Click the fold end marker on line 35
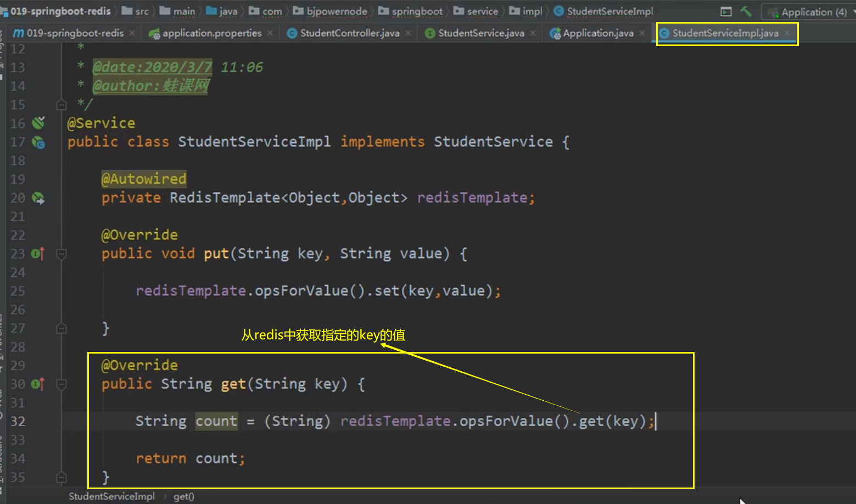 (61, 477)
